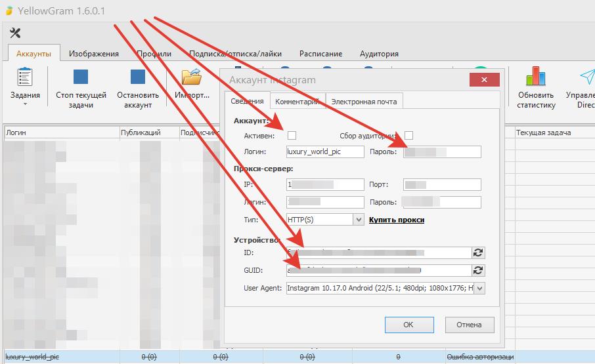Click Стоп текущей задачи button
The image size is (595, 364).
(x=81, y=89)
